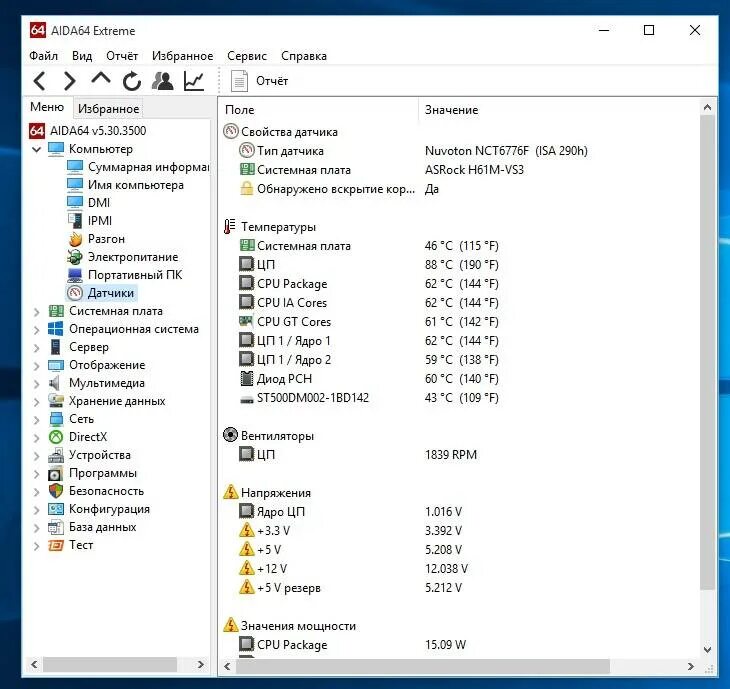
Task: Click the Датчики gauge icon
Action: coord(75,293)
